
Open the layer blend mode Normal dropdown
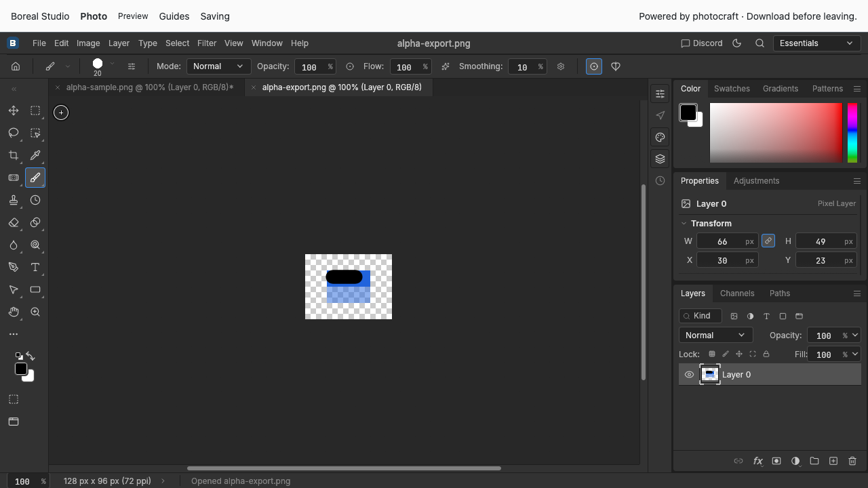click(715, 335)
